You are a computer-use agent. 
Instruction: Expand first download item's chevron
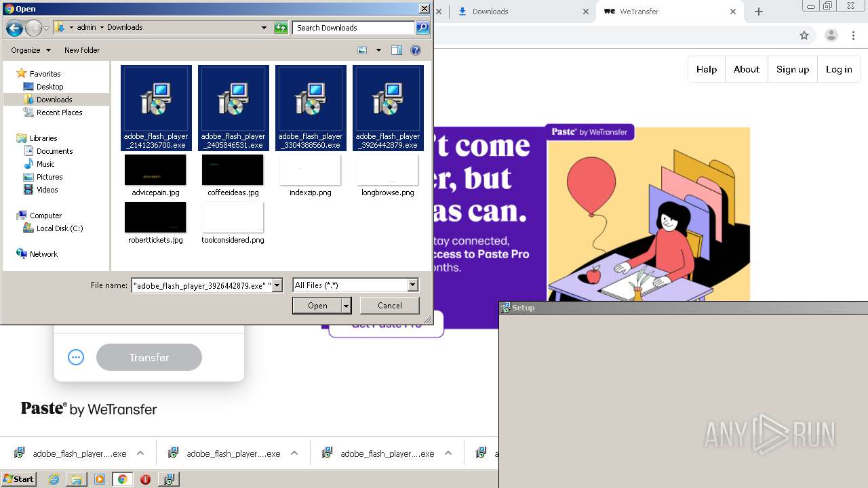point(140,453)
